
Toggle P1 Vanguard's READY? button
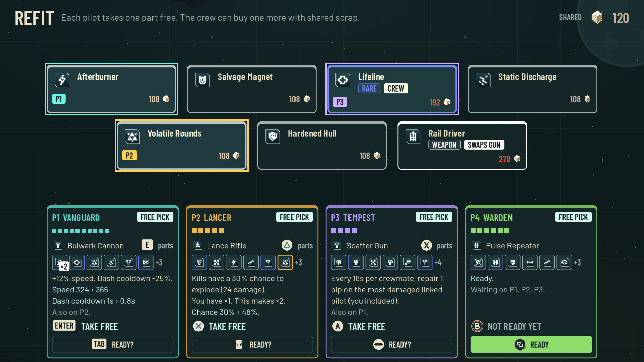pyautogui.click(x=113, y=345)
